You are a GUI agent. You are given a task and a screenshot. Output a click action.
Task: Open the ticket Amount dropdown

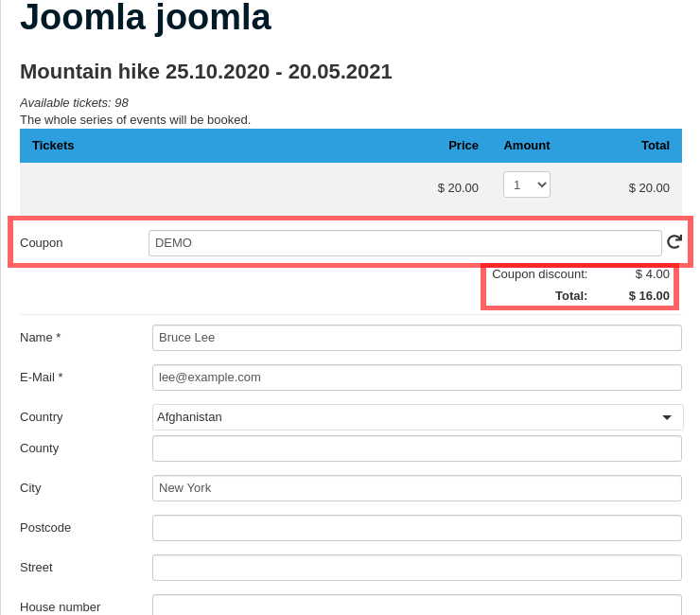[527, 185]
